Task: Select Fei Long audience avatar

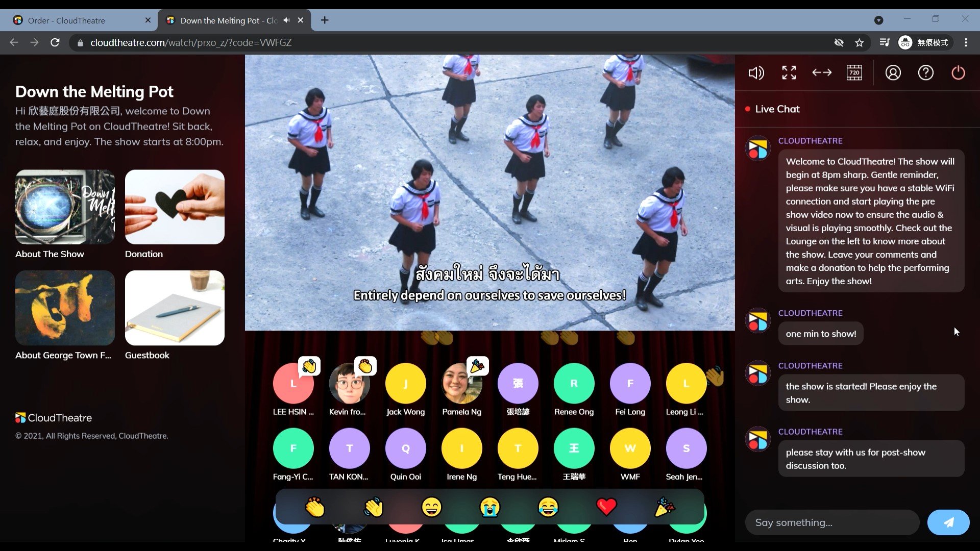Action: click(x=630, y=383)
